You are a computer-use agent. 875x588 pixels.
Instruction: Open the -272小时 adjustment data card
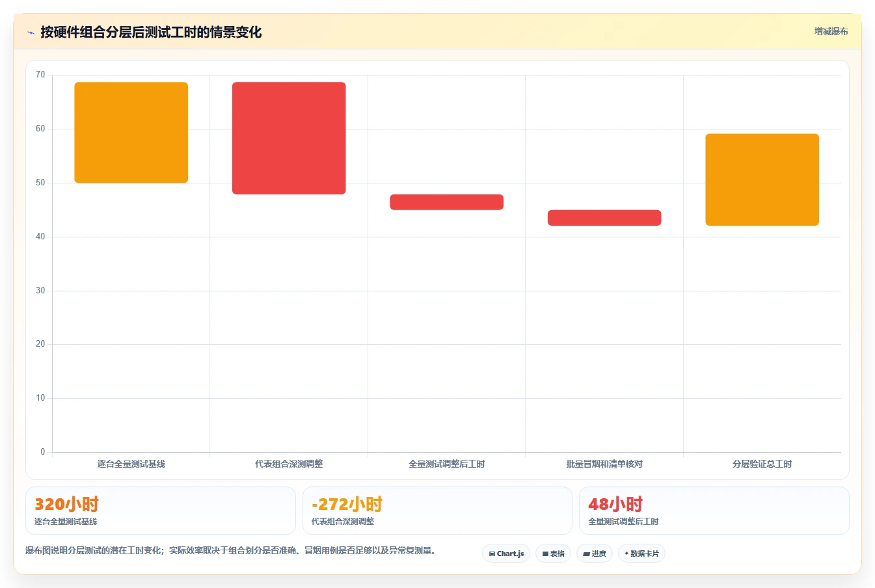[437, 511]
